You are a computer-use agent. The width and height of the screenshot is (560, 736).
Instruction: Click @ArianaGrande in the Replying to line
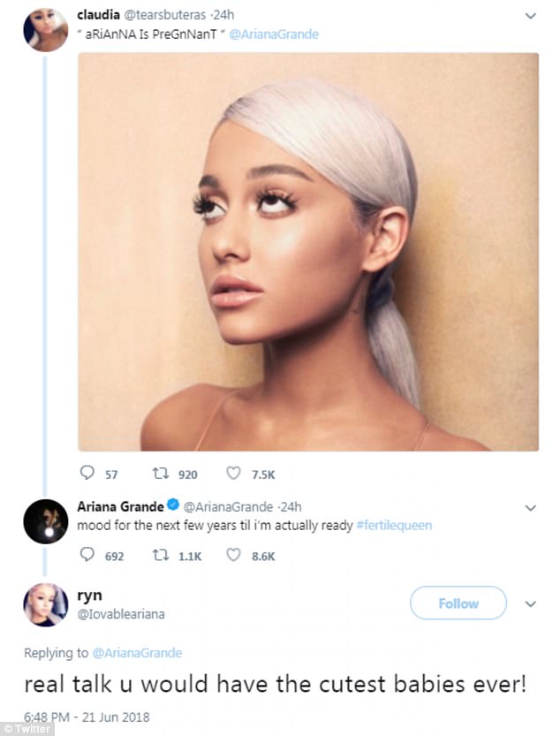(x=137, y=653)
